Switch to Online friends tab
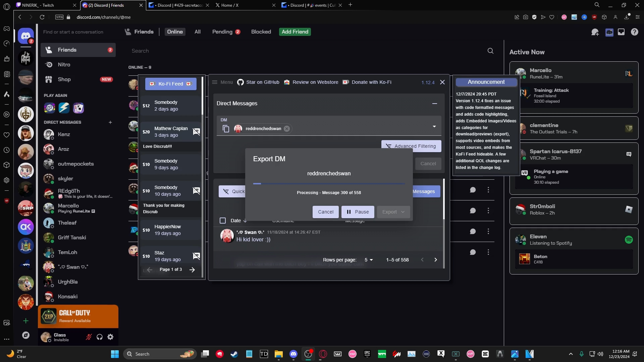The height and width of the screenshot is (362, 644). click(x=175, y=32)
